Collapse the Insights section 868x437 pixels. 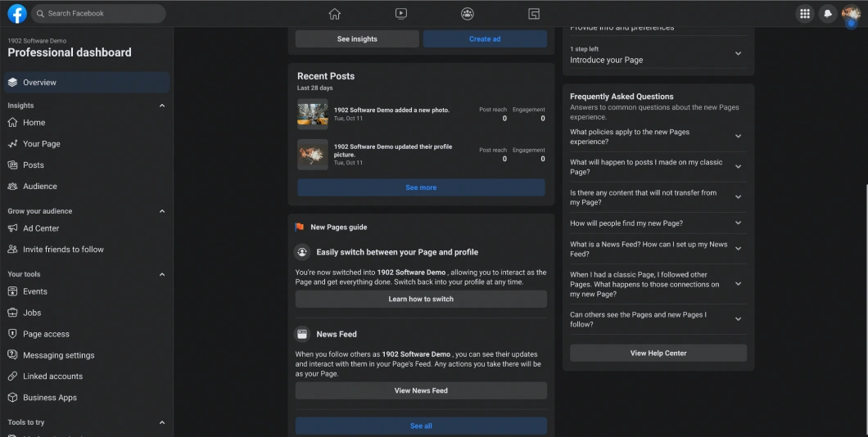coord(162,106)
